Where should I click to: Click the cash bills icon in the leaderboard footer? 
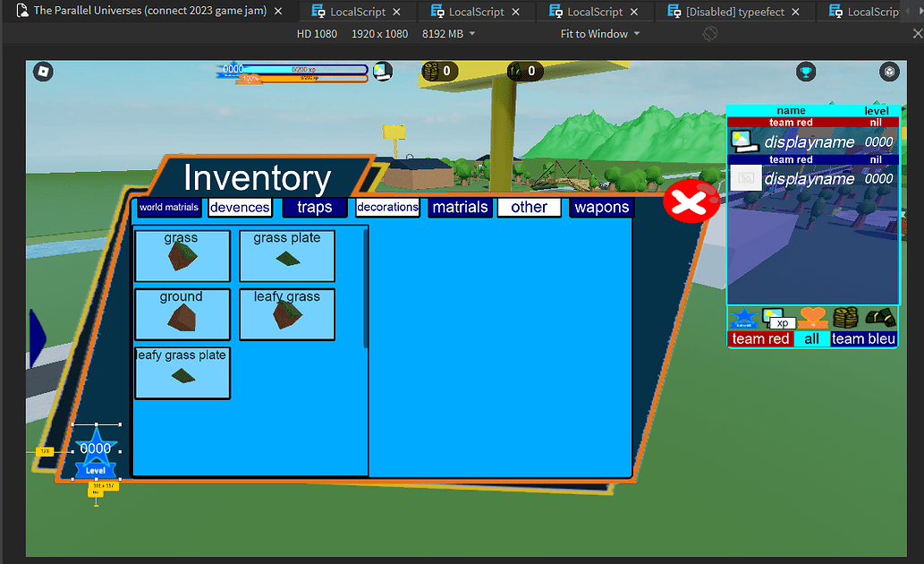pos(880,315)
